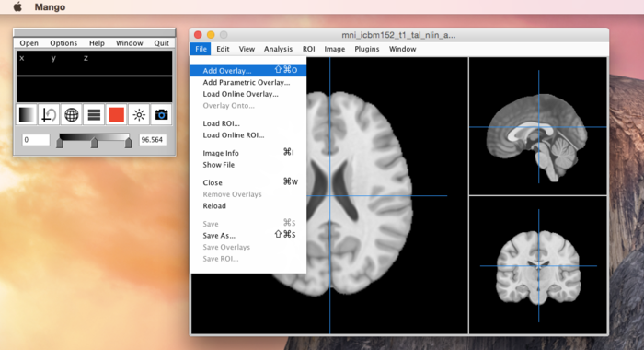Click the Apple menu icon

(x=17, y=7)
